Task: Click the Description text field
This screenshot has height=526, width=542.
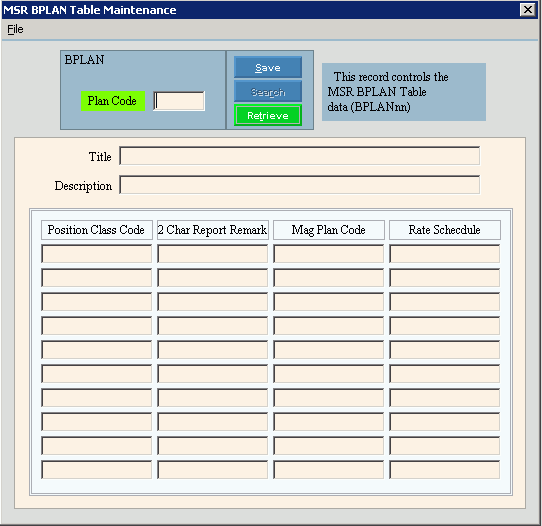Action: 299,185
